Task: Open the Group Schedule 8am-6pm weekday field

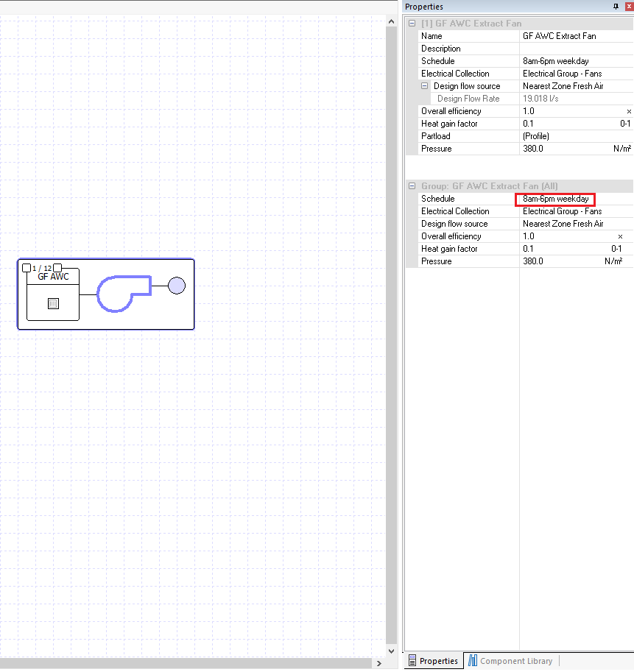Action: [555, 199]
